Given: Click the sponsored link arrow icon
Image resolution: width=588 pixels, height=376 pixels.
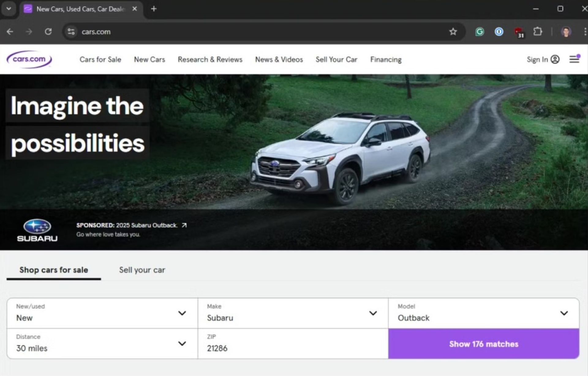Looking at the screenshot, I should pyautogui.click(x=184, y=225).
